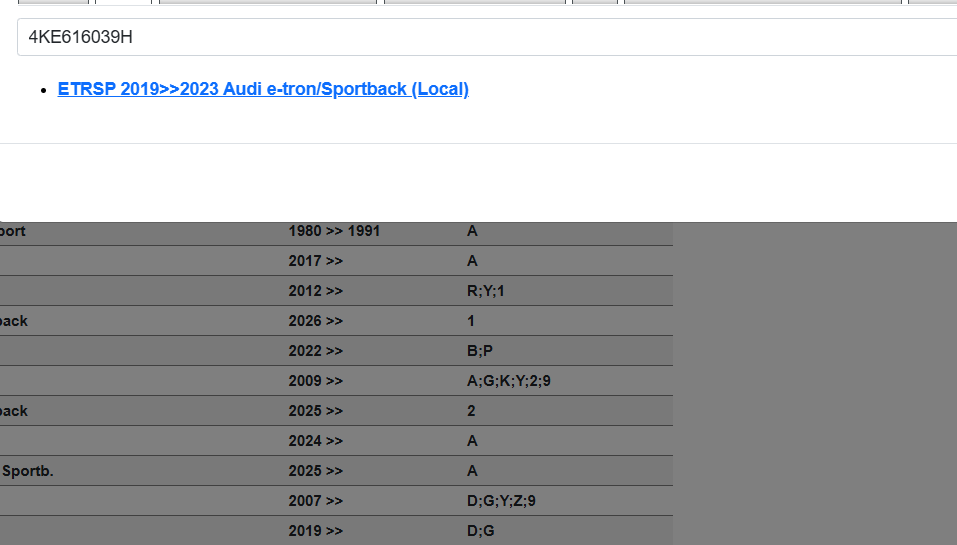Open the ETRSP 2019>>2023 Audi e-tron/Sportback link
The width and height of the screenshot is (957, 545).
(x=263, y=89)
